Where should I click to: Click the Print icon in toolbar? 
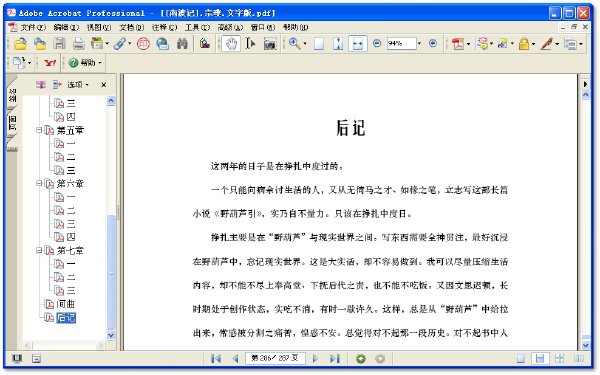79,44
